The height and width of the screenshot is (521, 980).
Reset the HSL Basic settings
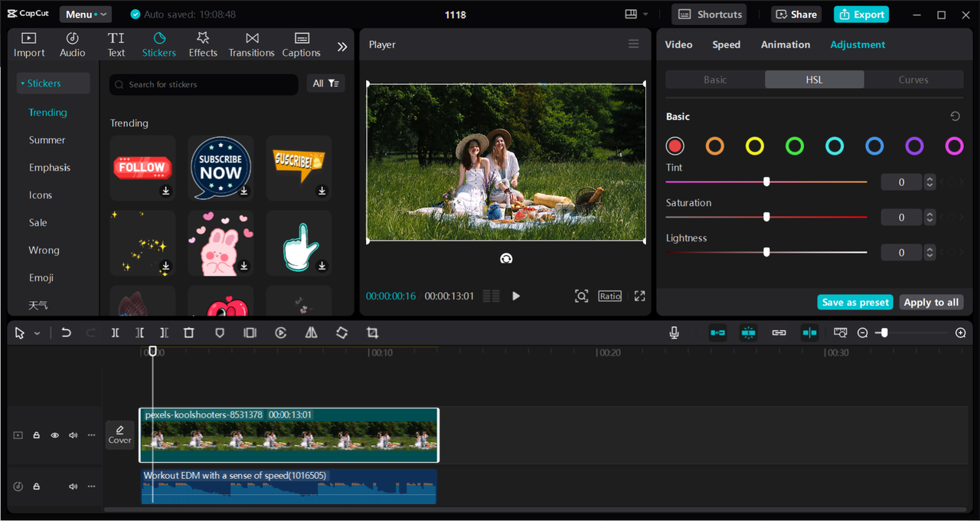955,116
